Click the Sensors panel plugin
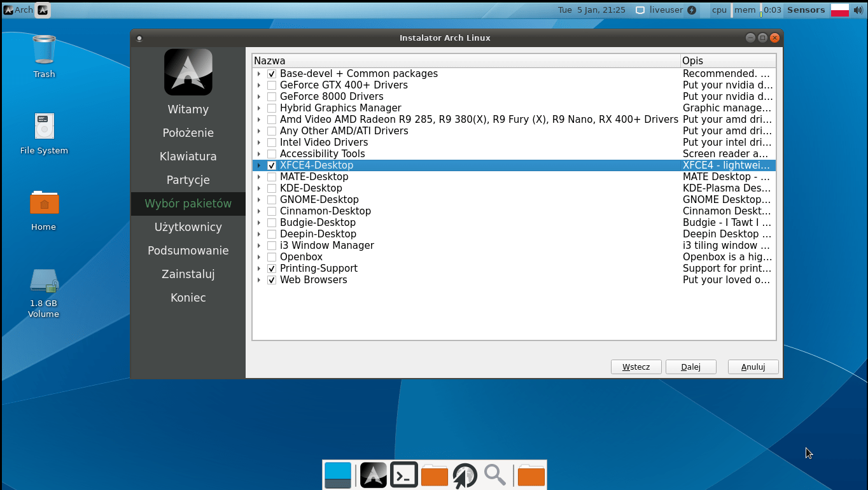The image size is (868, 490). (806, 10)
